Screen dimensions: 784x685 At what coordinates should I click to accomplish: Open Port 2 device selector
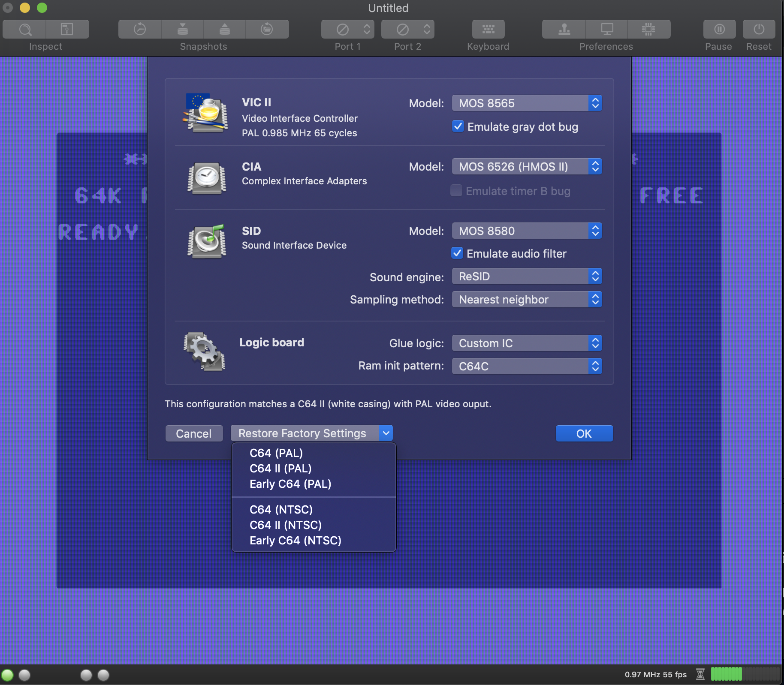tap(408, 29)
